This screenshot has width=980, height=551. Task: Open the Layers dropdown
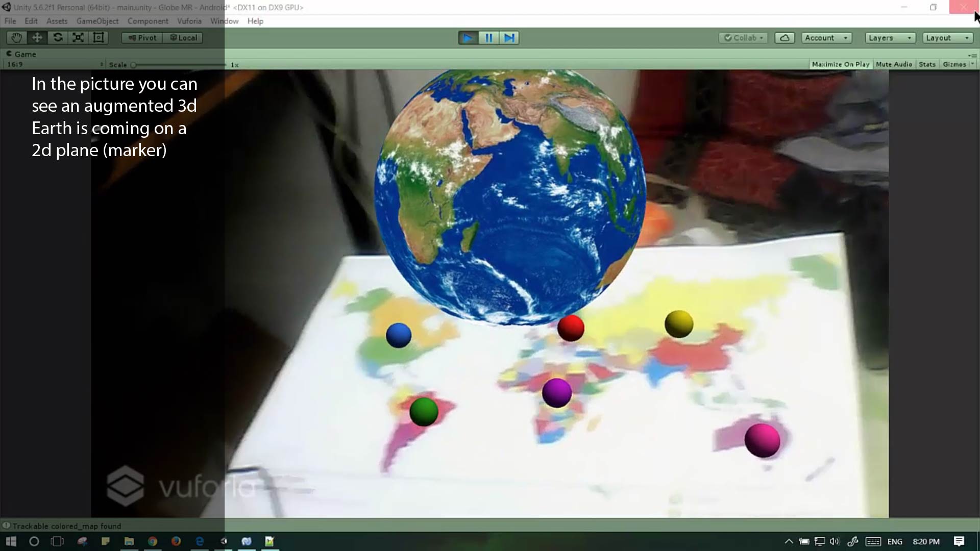890,38
